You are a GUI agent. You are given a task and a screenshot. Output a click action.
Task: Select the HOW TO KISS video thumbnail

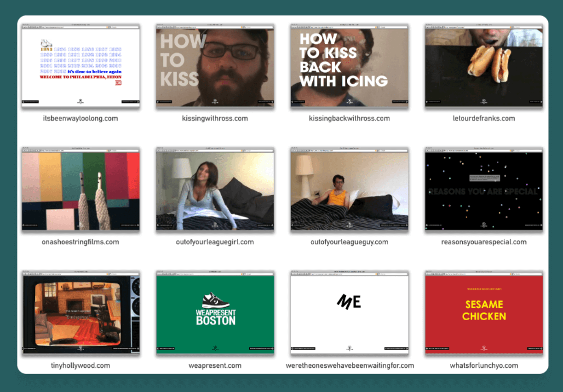(x=215, y=67)
